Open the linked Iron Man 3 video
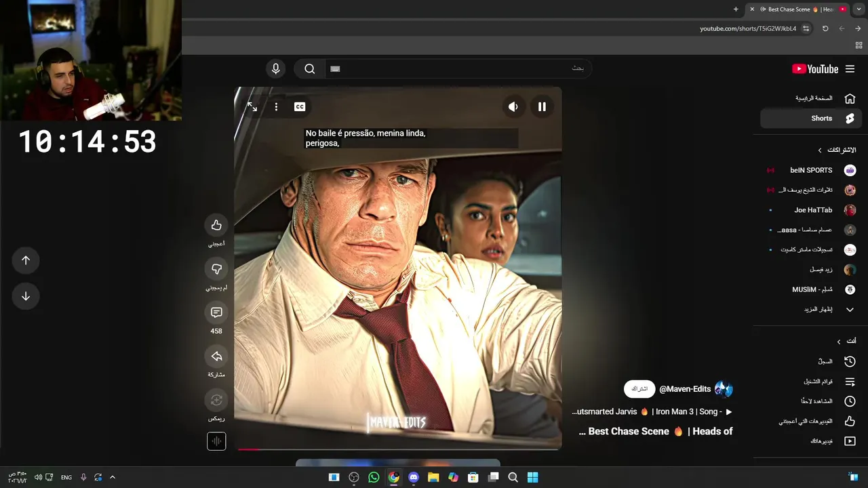 tap(652, 411)
